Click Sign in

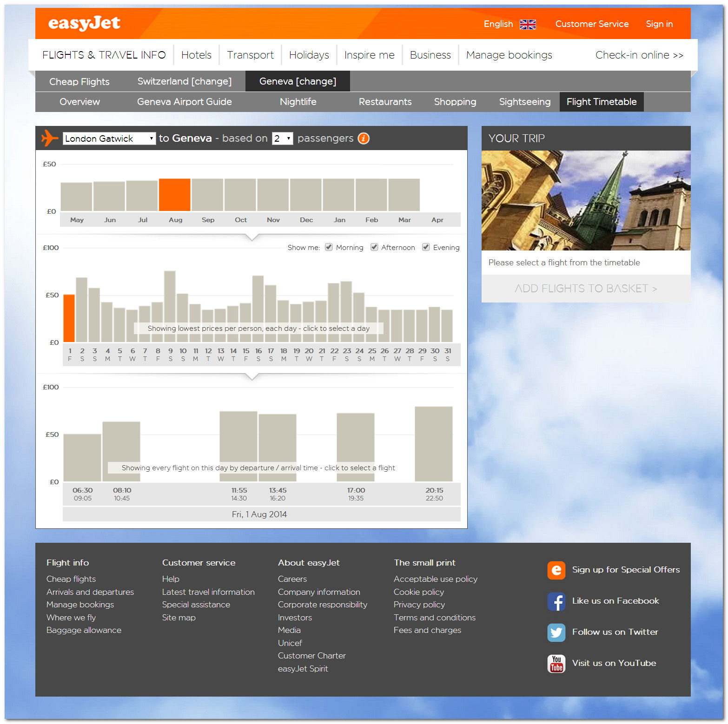659,24
